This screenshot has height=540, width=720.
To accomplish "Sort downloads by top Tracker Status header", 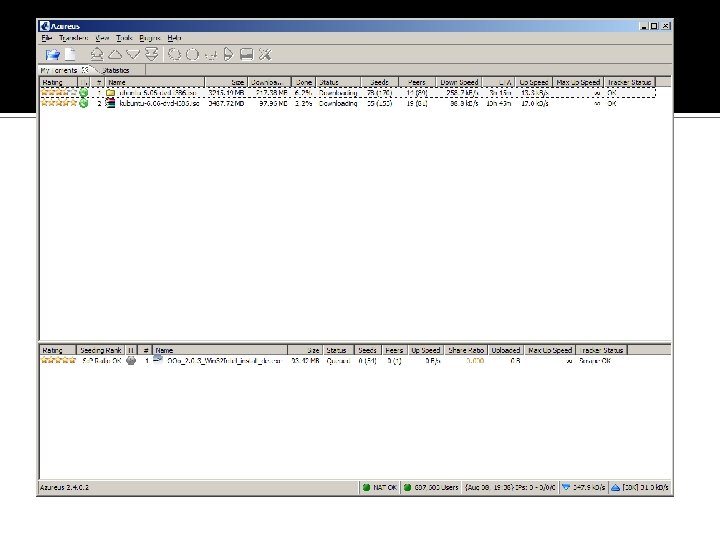I will [x=630, y=82].
